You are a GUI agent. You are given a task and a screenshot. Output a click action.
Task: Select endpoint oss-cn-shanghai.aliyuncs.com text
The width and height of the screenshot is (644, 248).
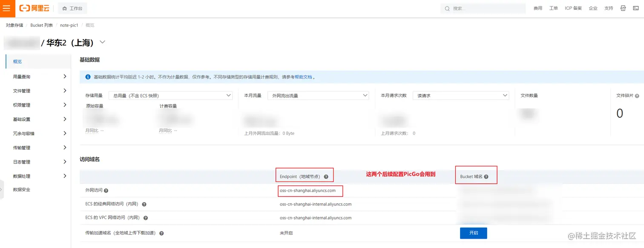tap(308, 191)
